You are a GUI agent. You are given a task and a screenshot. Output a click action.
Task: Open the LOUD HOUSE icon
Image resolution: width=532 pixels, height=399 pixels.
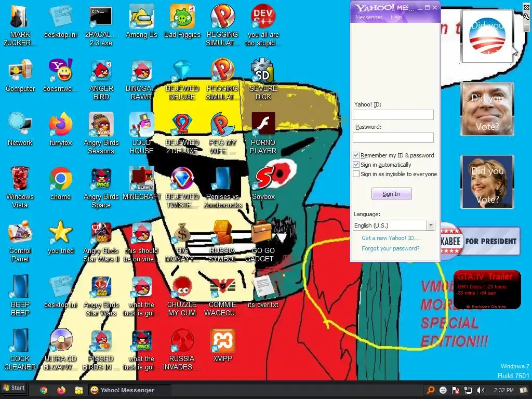point(141,133)
